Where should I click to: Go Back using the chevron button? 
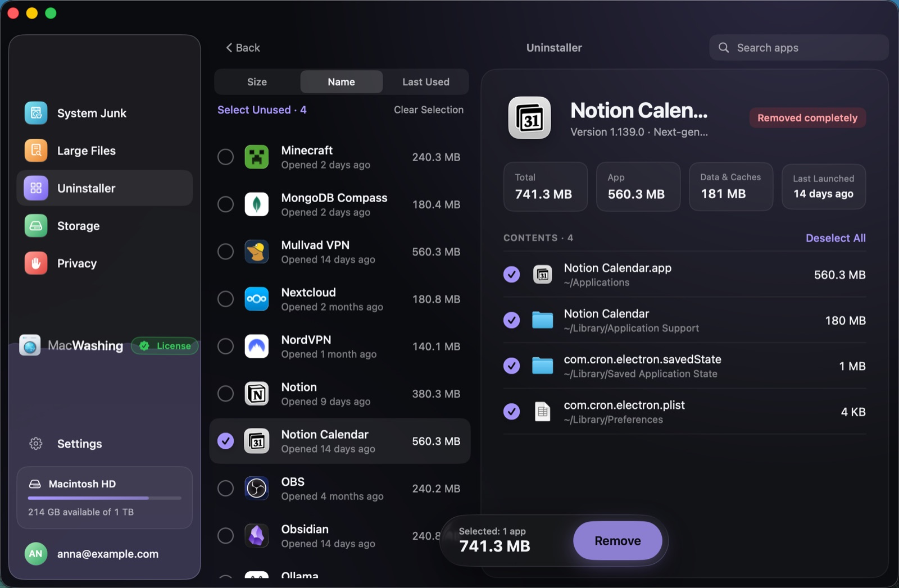point(243,48)
